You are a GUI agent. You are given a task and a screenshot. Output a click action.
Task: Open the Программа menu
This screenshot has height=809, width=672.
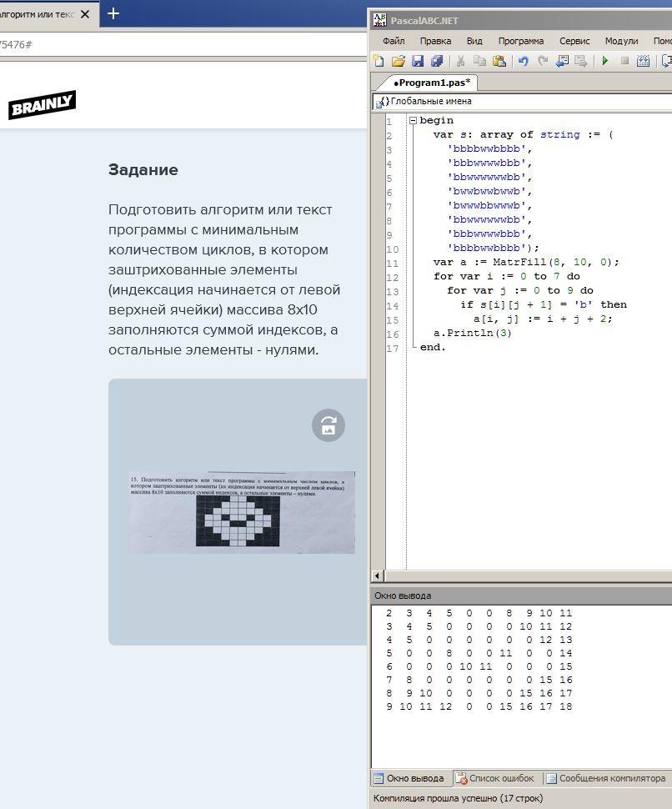[x=521, y=41]
